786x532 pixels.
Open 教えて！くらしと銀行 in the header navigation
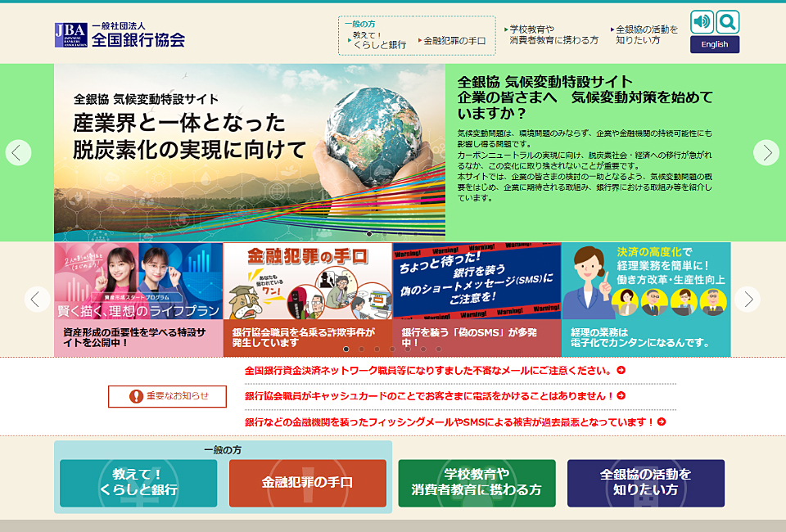click(377, 40)
